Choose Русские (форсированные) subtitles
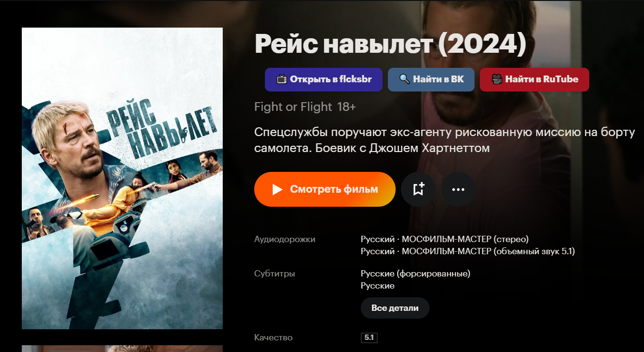This screenshot has height=352, width=644. click(x=415, y=274)
